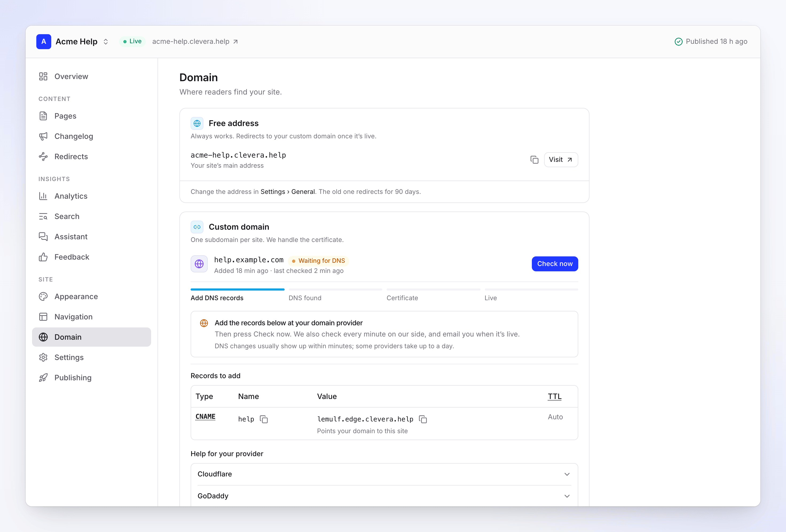Click the Analytics bar chart icon
The height and width of the screenshot is (532, 786).
(x=43, y=196)
